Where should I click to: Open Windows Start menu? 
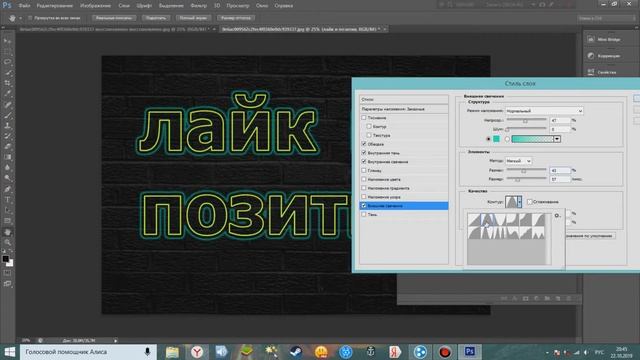pyautogui.click(x=9, y=352)
